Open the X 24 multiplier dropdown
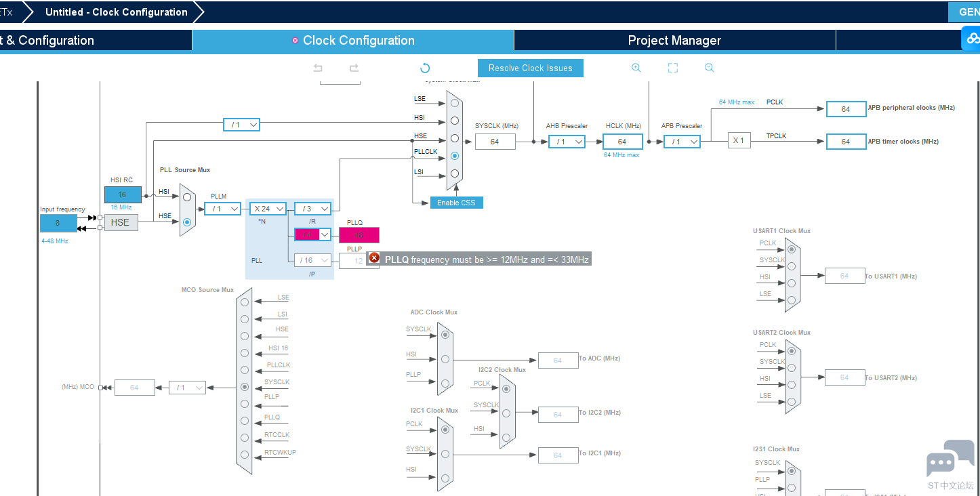Viewport: 980px width, 496px height. coord(268,209)
